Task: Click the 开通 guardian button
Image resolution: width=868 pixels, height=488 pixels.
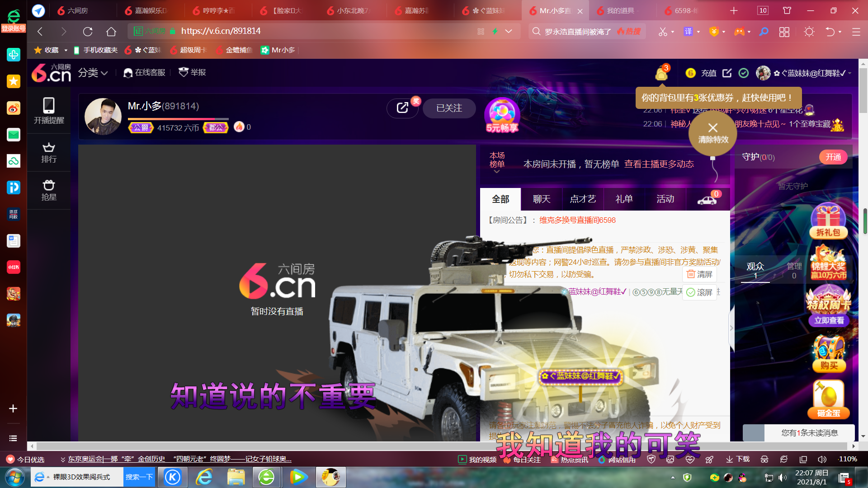Action: tap(833, 157)
